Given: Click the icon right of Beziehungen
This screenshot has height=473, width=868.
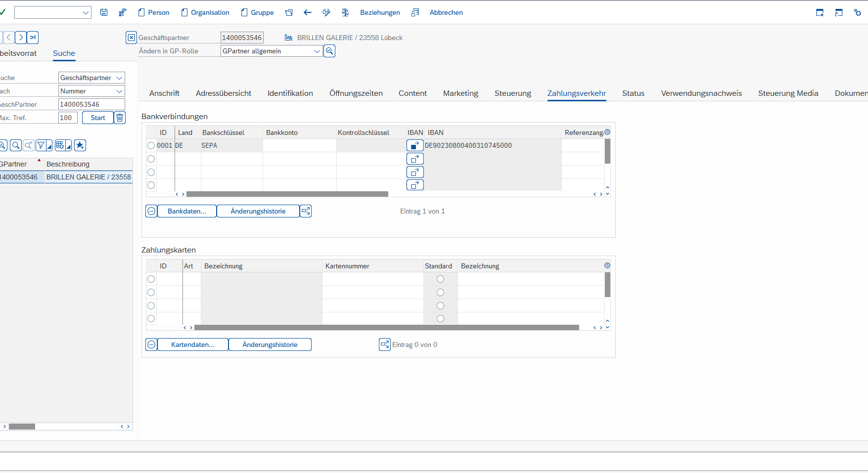Looking at the screenshot, I should click(415, 12).
